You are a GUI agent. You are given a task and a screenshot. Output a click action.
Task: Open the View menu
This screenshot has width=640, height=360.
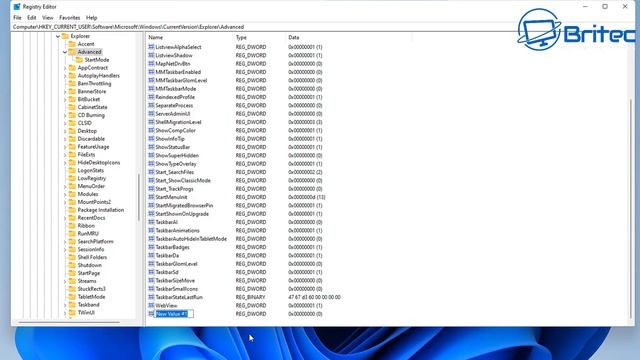[48, 18]
